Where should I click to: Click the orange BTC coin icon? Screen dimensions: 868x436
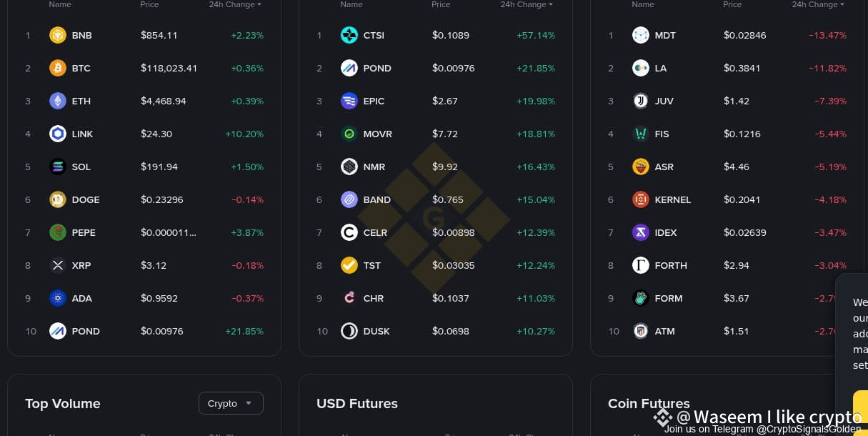(58, 68)
